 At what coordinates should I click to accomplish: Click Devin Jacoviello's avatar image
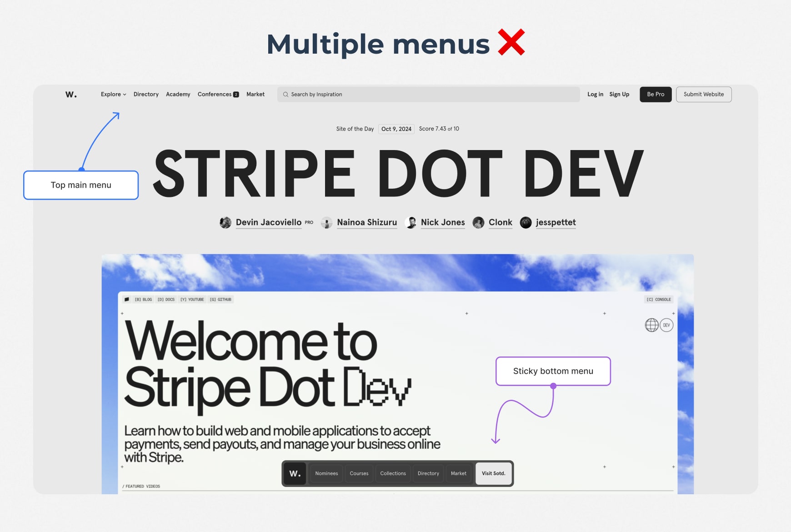coord(225,222)
